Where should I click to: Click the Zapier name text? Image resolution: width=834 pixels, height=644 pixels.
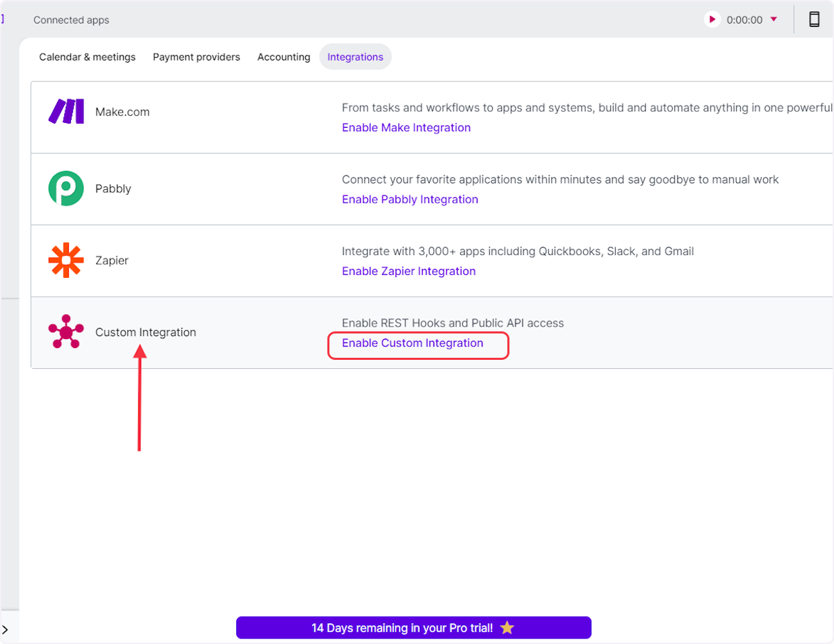pyautogui.click(x=112, y=261)
